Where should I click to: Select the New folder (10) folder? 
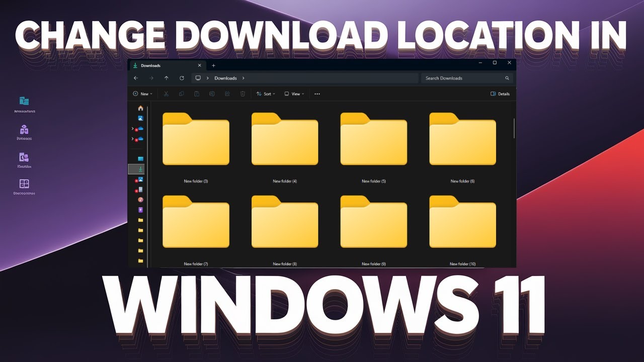tap(462, 230)
